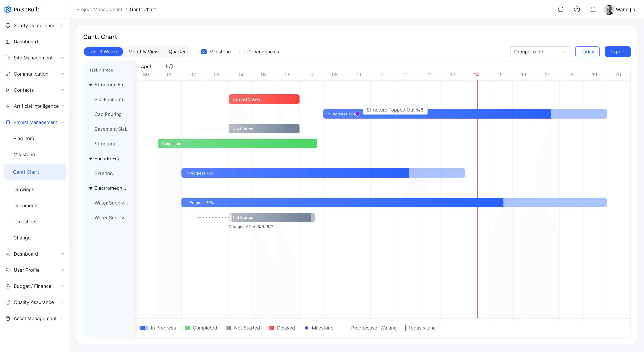
Task: Click the purple milestone diamond on Cap Pouring bar
Action: click(358, 114)
